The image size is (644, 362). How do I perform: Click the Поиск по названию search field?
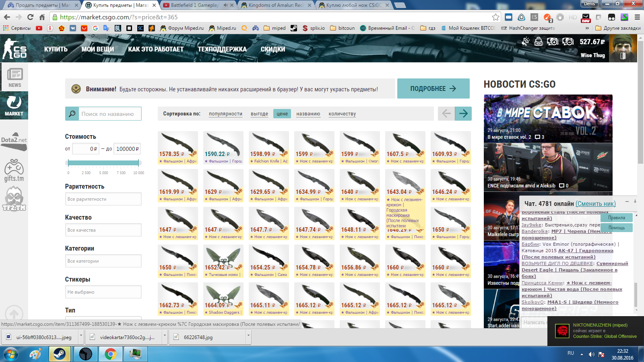[x=110, y=114]
